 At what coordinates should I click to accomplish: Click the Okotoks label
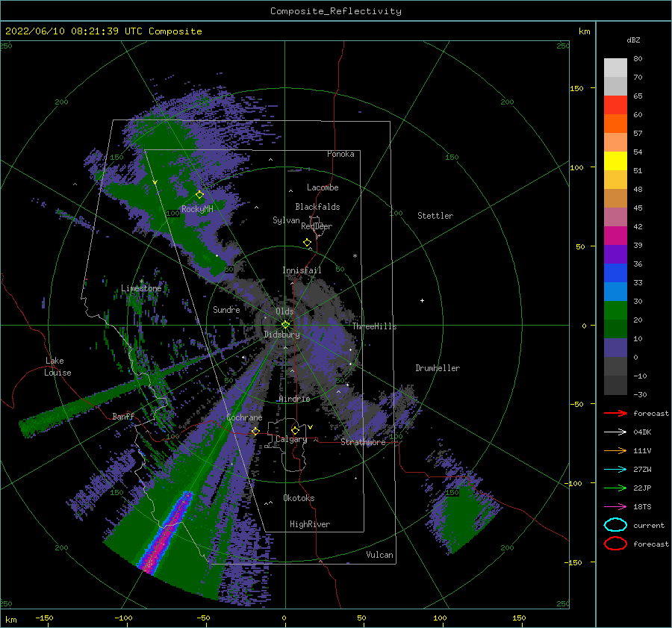299,498
